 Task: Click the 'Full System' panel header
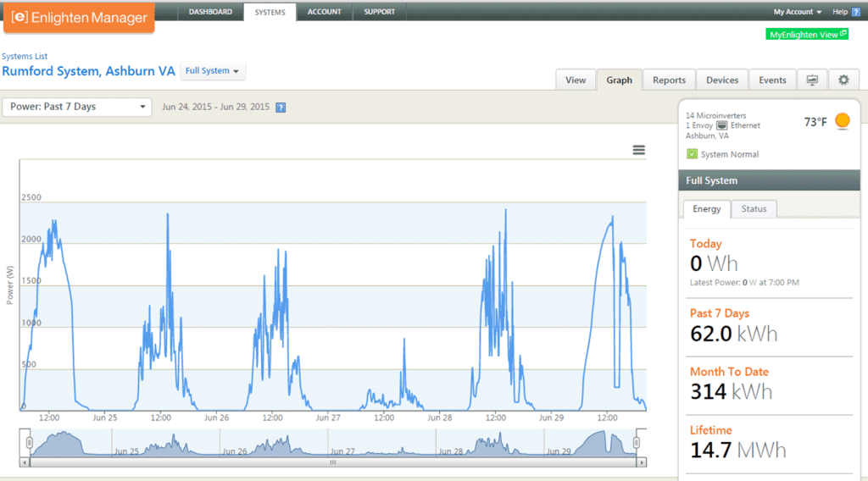click(770, 180)
